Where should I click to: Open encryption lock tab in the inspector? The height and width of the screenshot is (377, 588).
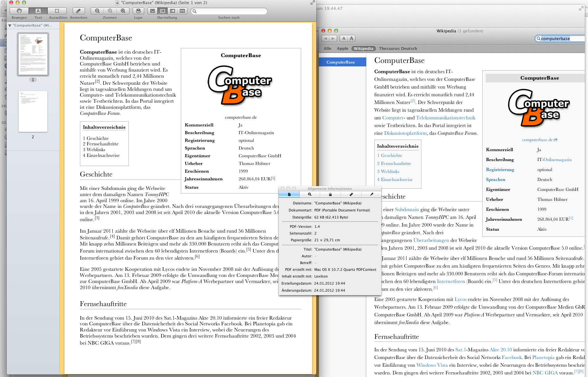point(330,194)
